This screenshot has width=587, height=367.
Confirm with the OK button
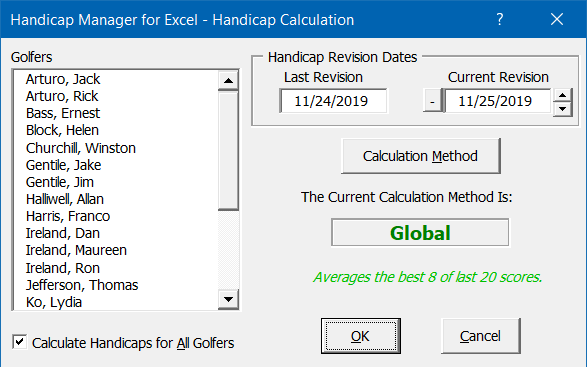(x=361, y=336)
